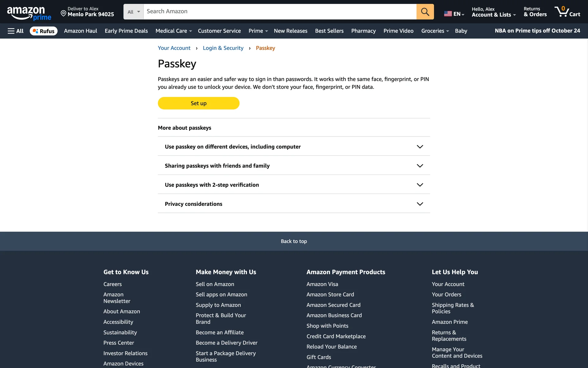Open the All hamburger menu
The height and width of the screenshot is (368, 588).
click(x=15, y=31)
